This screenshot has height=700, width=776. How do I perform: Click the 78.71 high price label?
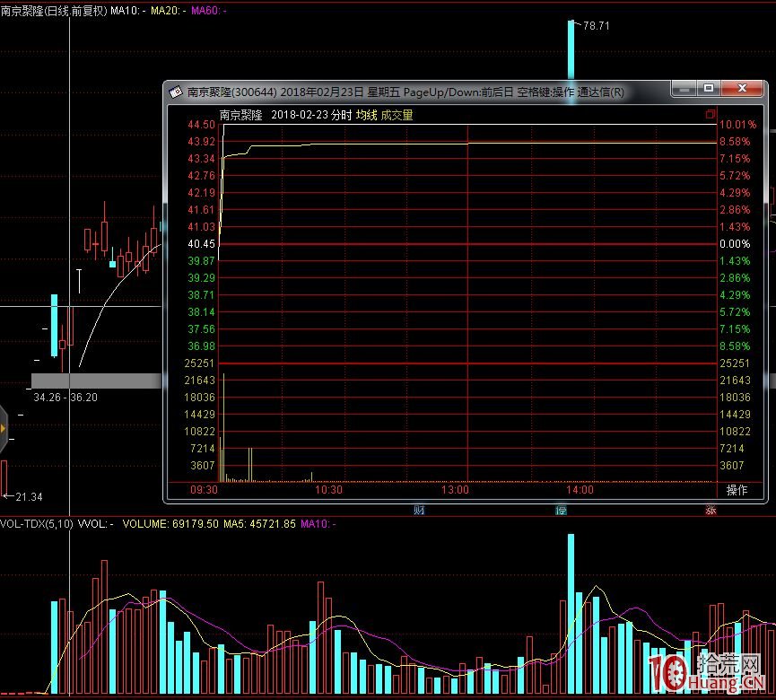(x=597, y=26)
